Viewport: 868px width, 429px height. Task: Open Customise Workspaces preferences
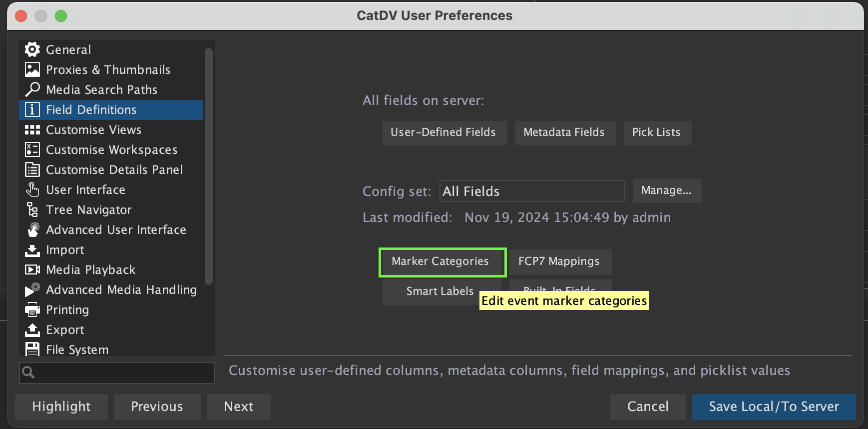111,149
